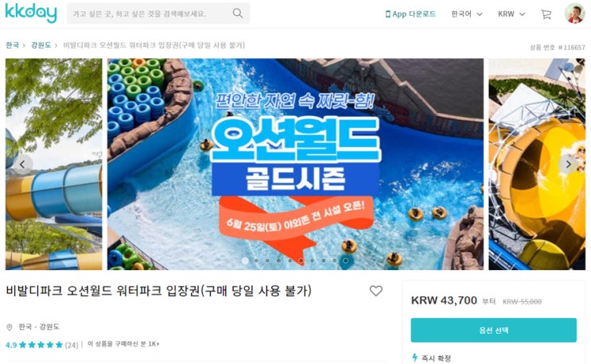This screenshot has width=591, height=364.
Task: Select the first carousel indicator dot
Action: tap(245, 261)
